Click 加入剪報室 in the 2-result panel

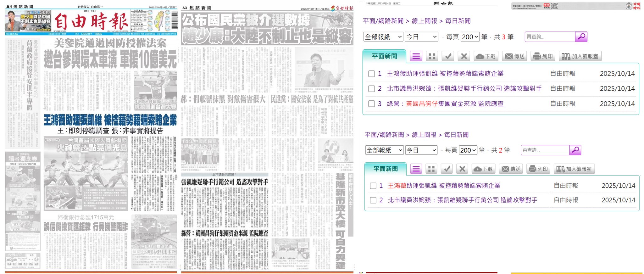point(574,169)
